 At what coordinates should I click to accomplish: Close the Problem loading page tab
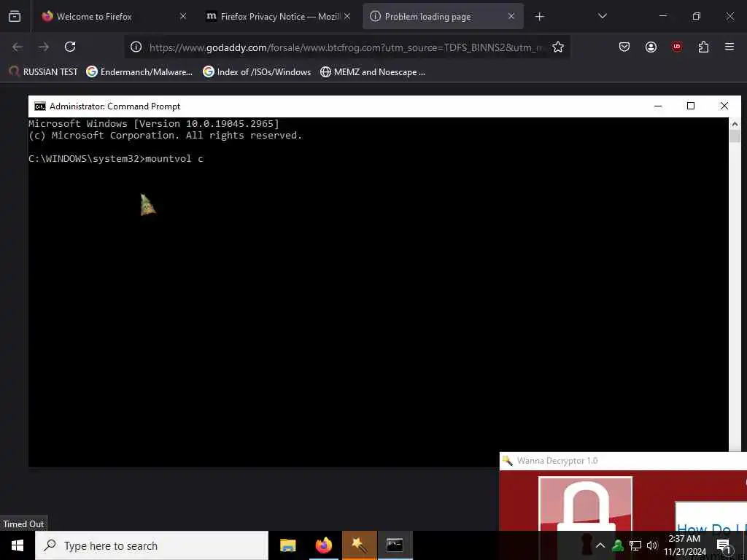511,16
